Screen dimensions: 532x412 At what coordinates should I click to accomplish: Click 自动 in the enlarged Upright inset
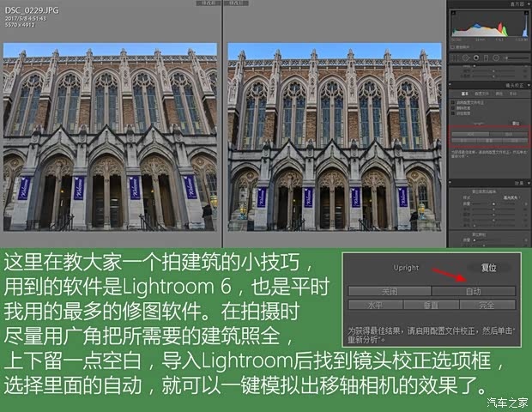(474, 291)
